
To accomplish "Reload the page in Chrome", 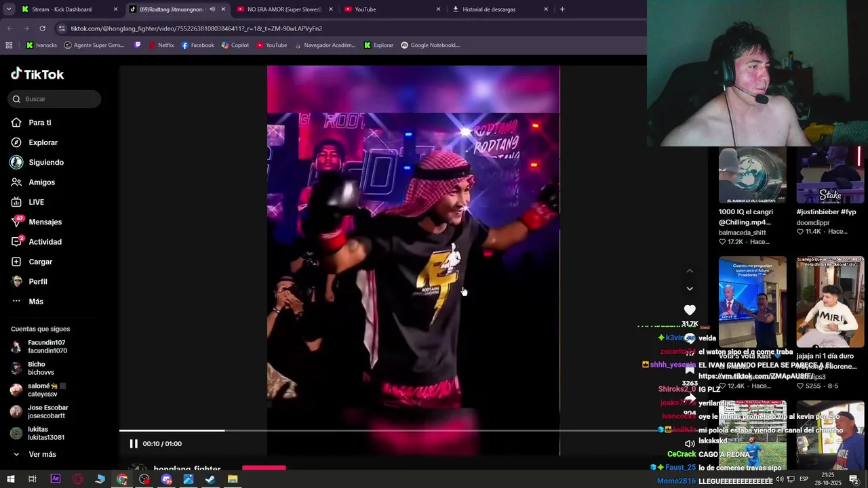I will click(42, 28).
